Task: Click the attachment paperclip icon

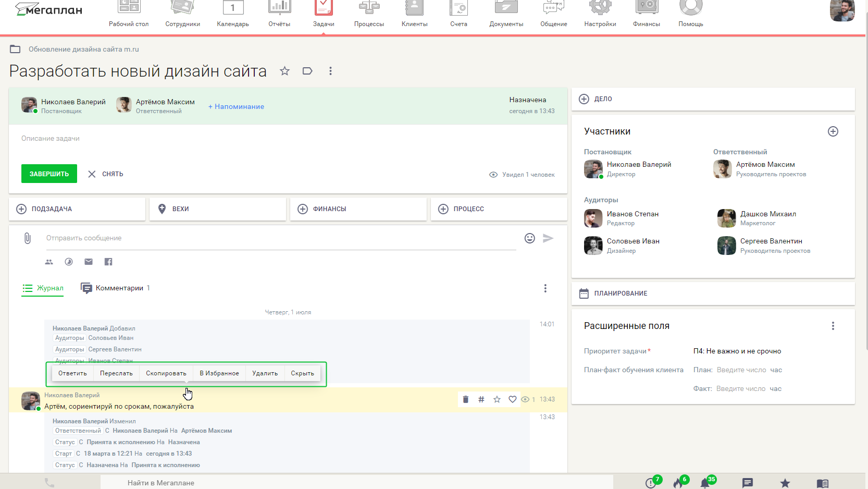Action: [28, 238]
